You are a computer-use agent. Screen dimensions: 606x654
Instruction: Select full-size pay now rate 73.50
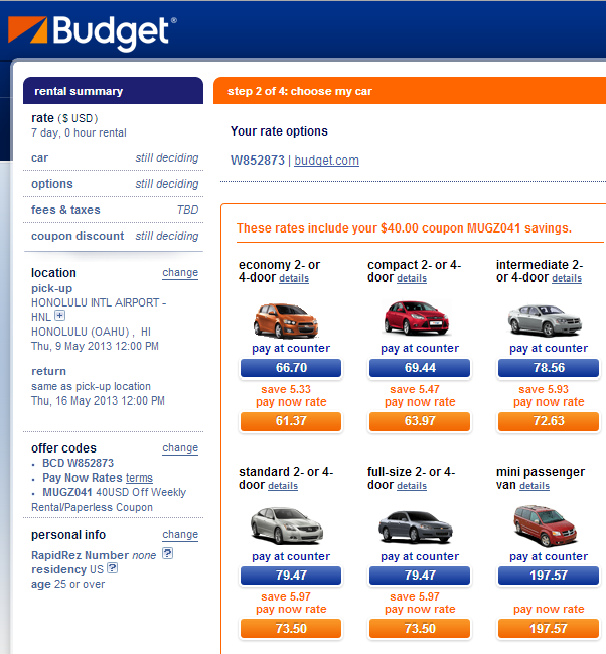420,629
